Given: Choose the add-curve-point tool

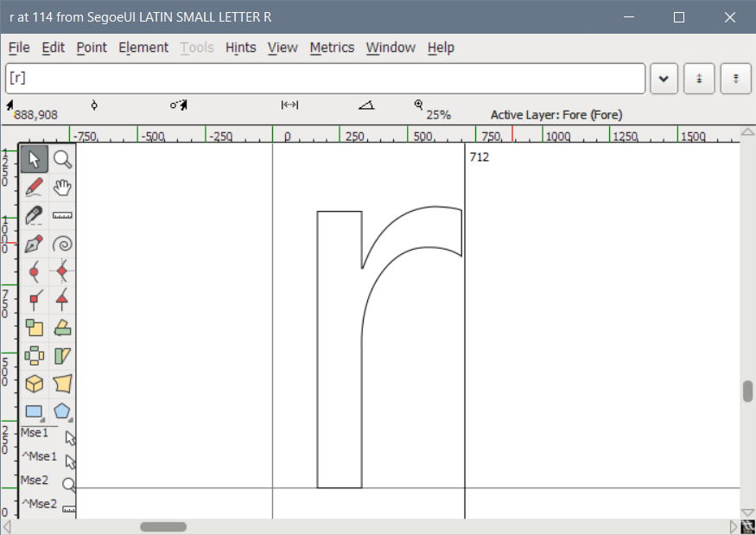Looking at the screenshot, I should click(x=34, y=271).
